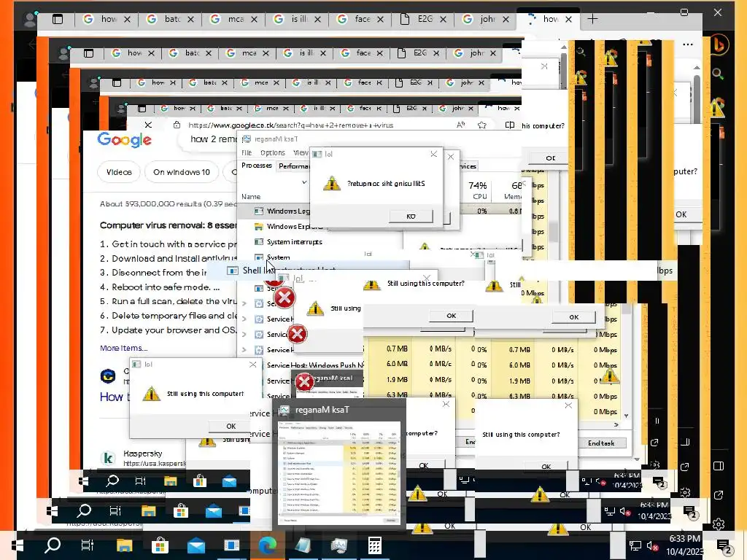
Task: Open the 6:33 PM clock on main taskbar
Action: (x=684, y=545)
